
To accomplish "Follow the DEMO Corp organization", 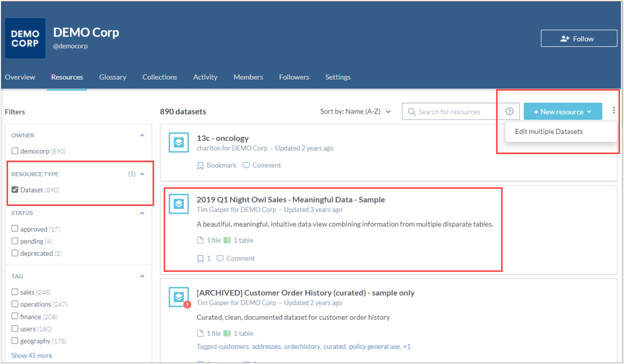I will point(579,38).
